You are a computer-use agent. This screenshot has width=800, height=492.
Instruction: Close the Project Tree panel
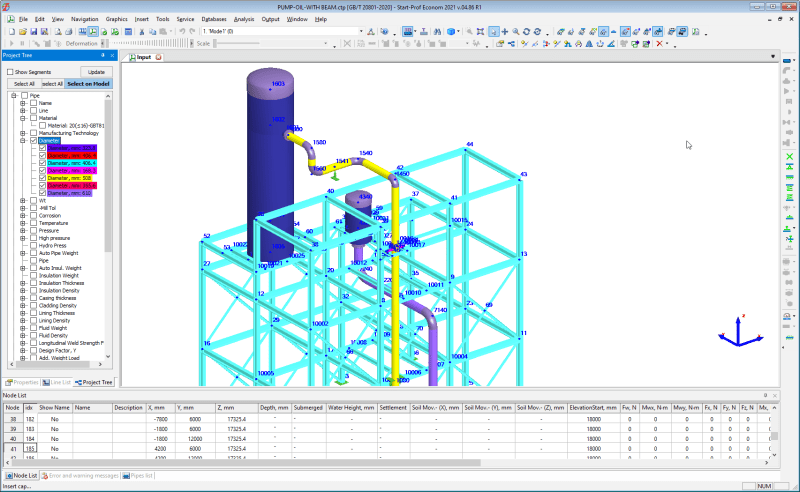(112, 55)
